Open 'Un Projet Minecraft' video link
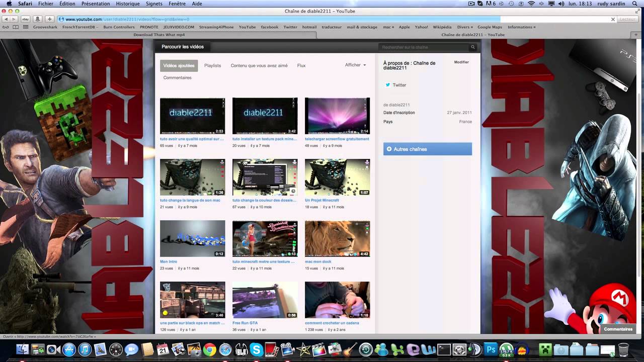 (322, 200)
